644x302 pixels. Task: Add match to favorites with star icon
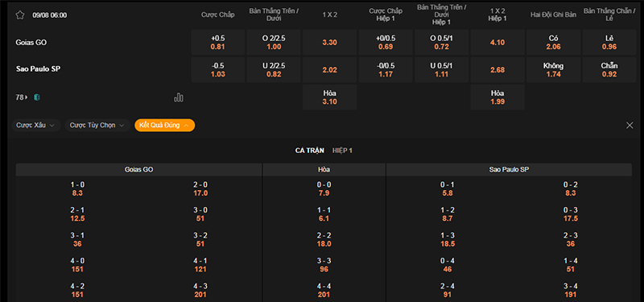(x=19, y=15)
